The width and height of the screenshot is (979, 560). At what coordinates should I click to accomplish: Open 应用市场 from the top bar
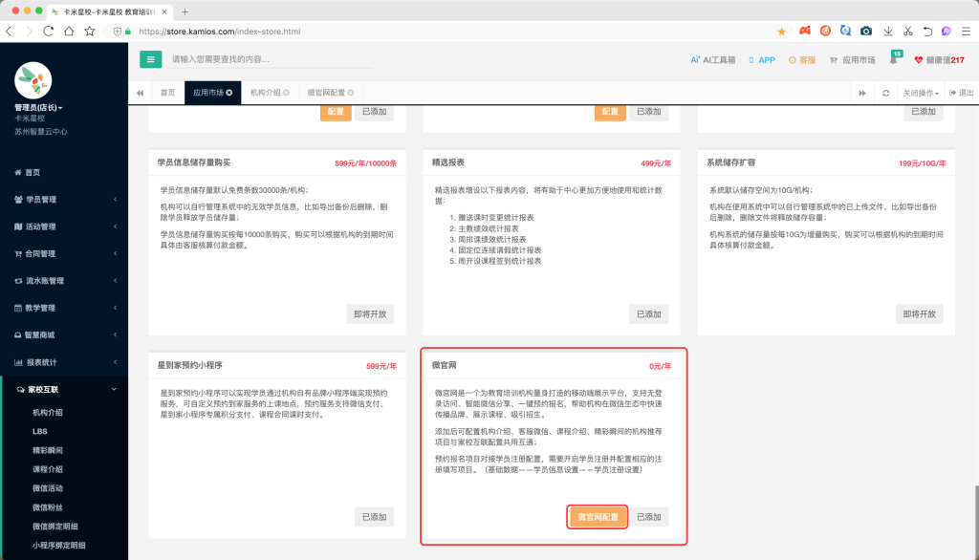[853, 60]
